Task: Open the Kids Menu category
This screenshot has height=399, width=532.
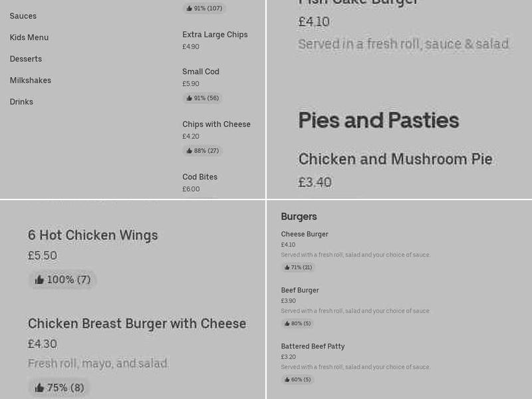Action: [29, 38]
